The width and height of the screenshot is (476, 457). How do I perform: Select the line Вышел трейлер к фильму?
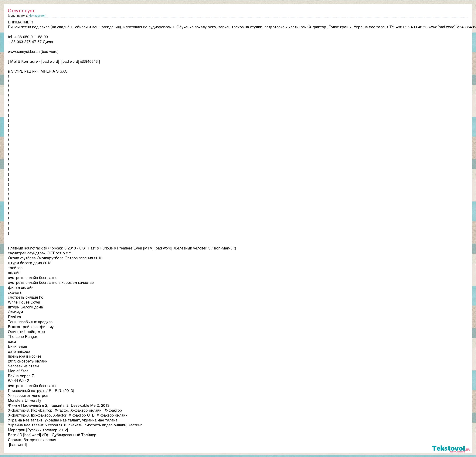coord(31,327)
